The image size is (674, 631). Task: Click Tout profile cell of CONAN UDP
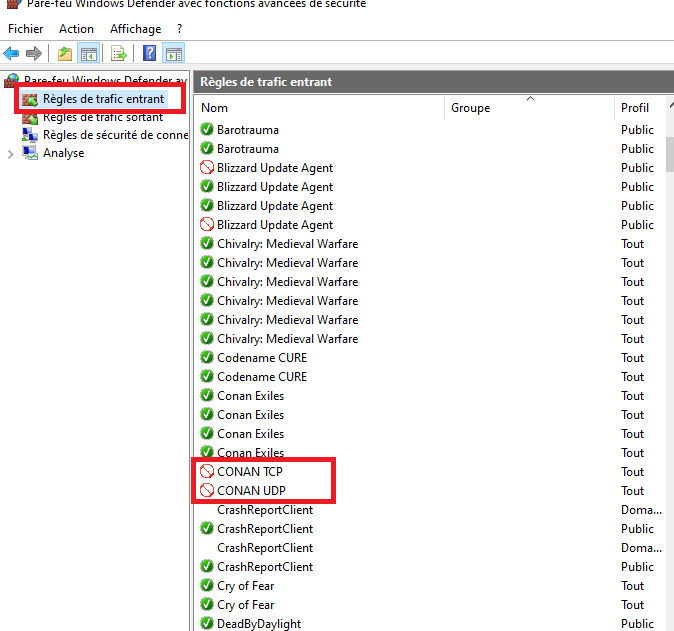click(x=632, y=490)
